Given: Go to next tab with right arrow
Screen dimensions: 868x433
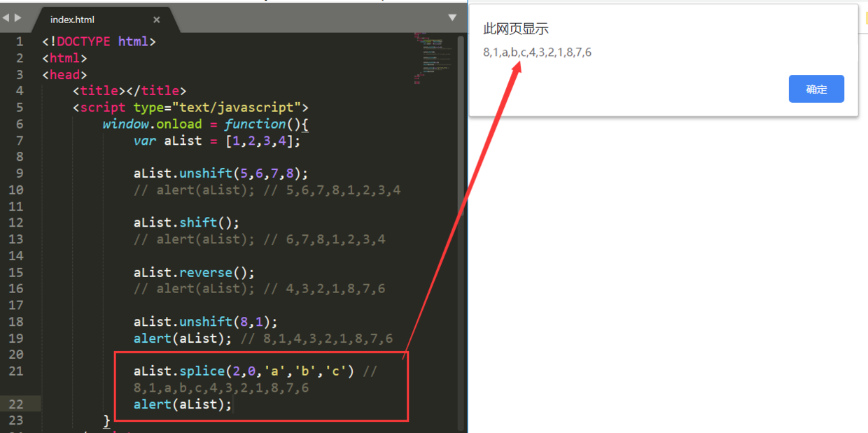Looking at the screenshot, I should 18,17.
